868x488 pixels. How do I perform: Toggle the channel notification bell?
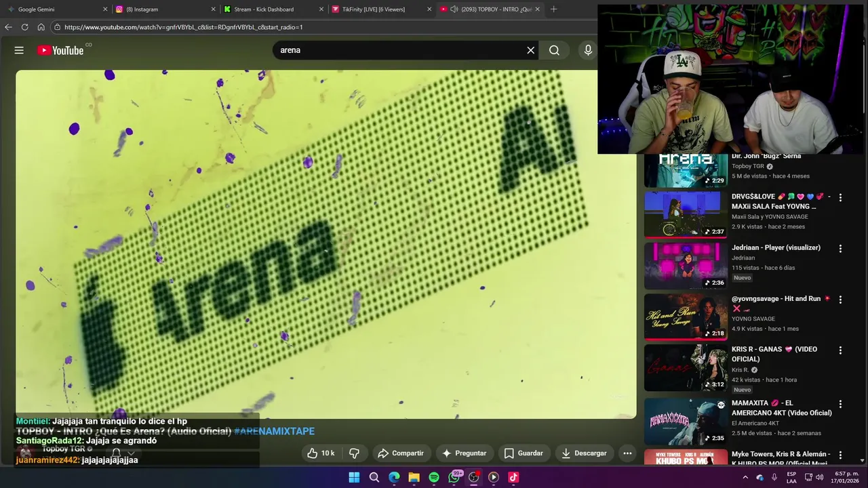pyautogui.click(x=116, y=453)
